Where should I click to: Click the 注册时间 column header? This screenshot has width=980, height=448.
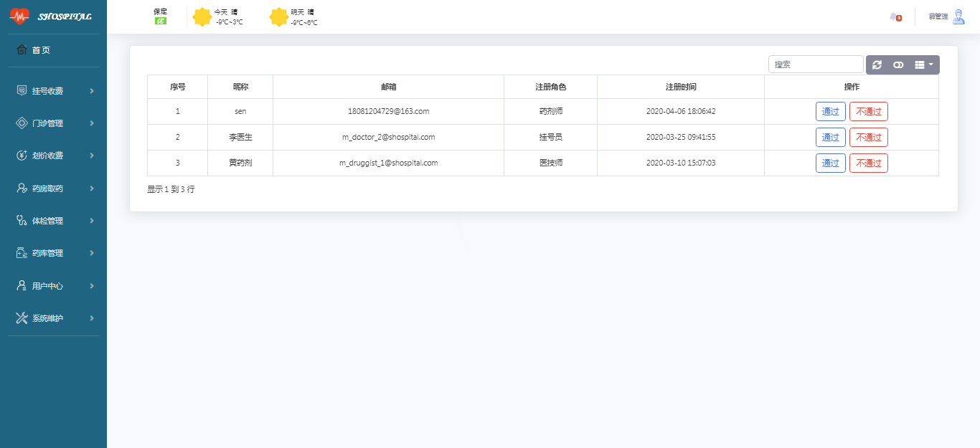680,87
